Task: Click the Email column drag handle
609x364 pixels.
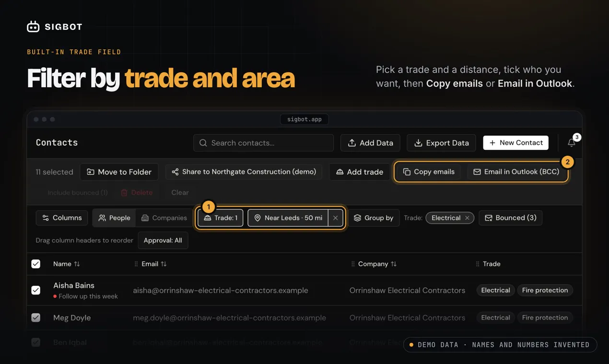Action: [136, 264]
